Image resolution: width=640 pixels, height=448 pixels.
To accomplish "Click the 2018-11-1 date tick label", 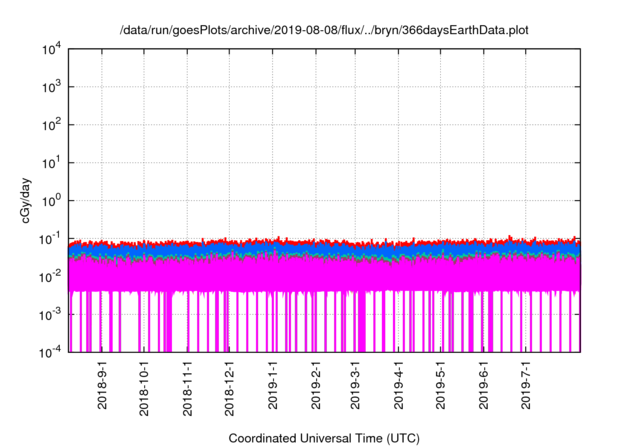I will coord(187,388).
